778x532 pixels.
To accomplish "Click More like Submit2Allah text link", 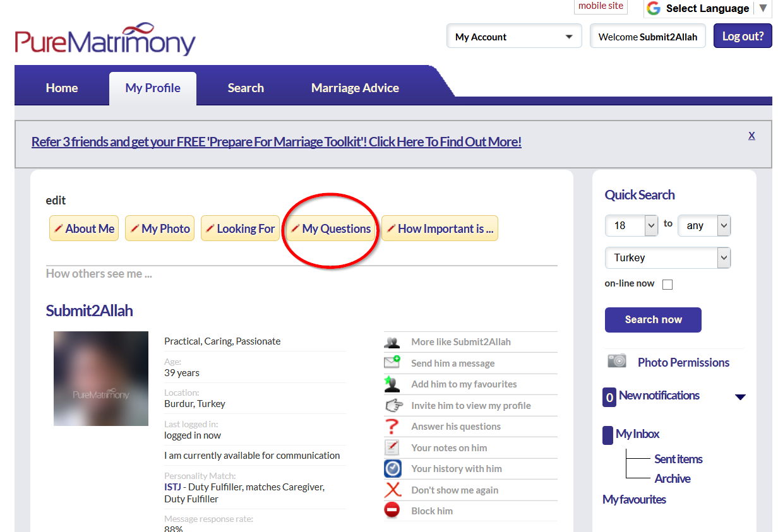I will click(461, 342).
